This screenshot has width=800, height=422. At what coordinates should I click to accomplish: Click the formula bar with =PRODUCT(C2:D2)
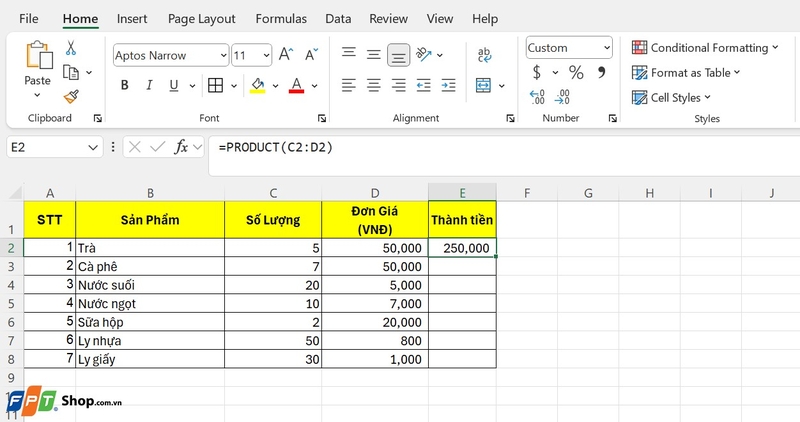pyautogui.click(x=504, y=155)
